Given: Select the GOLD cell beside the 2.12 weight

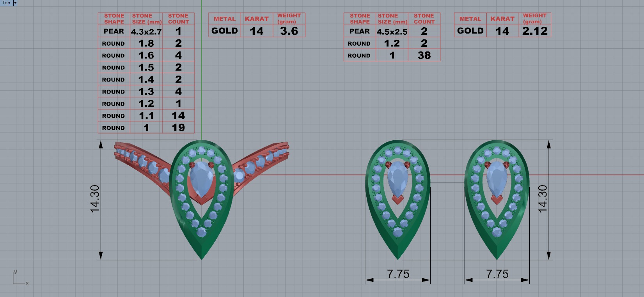Looking at the screenshot, I should coord(470,31).
